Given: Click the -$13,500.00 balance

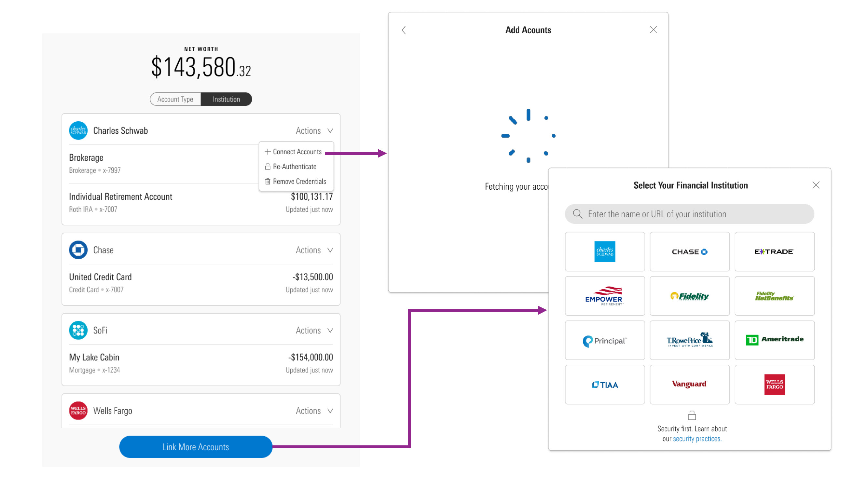Looking at the screenshot, I should pos(313,277).
